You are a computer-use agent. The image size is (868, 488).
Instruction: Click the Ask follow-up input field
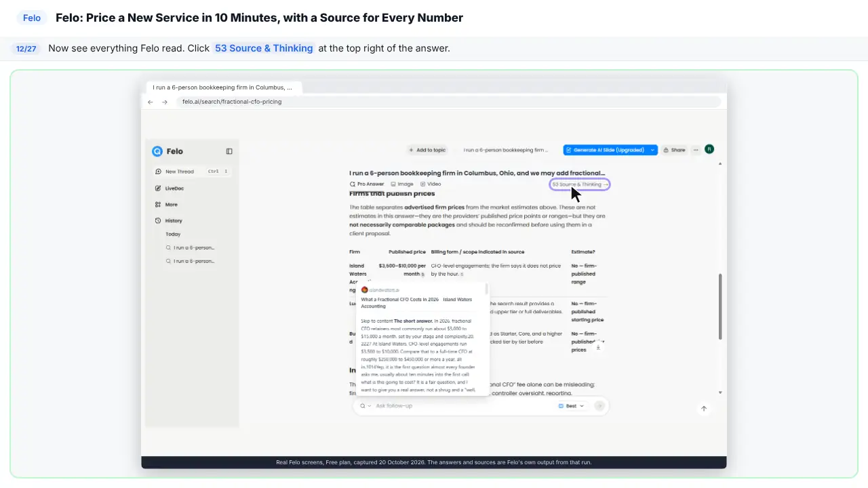pos(461,406)
